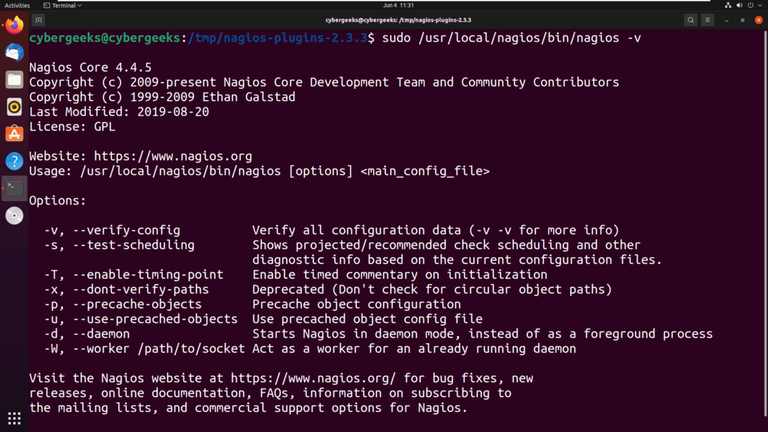Screen dimensions: 768x432
Task: Expand the system menu arrow
Action: [759, 5]
